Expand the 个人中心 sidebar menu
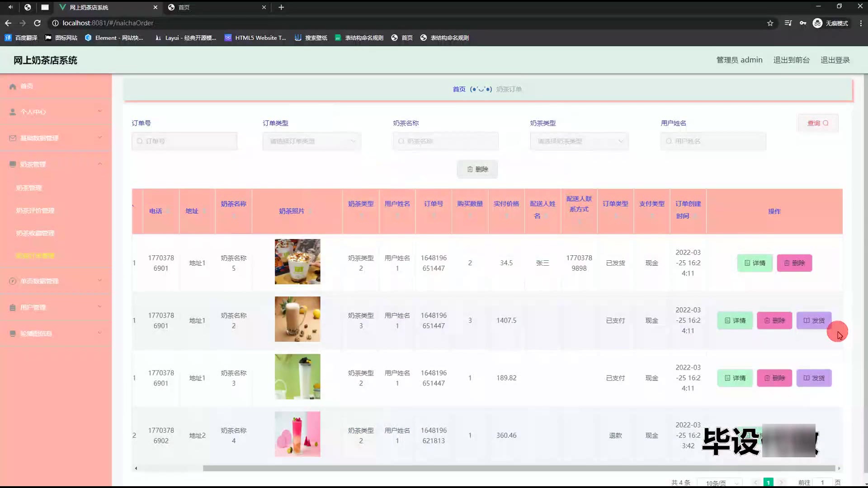The image size is (868, 488). 56,112
